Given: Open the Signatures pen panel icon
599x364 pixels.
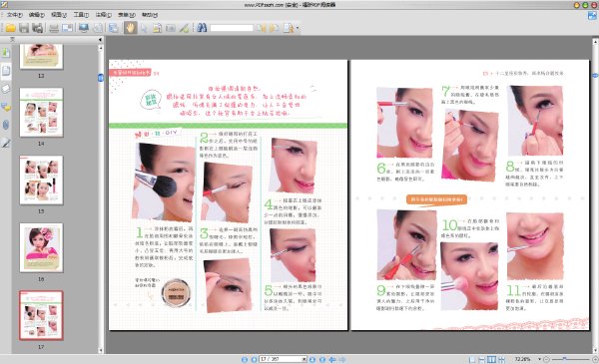Looking at the screenshot, I should click(x=6, y=143).
